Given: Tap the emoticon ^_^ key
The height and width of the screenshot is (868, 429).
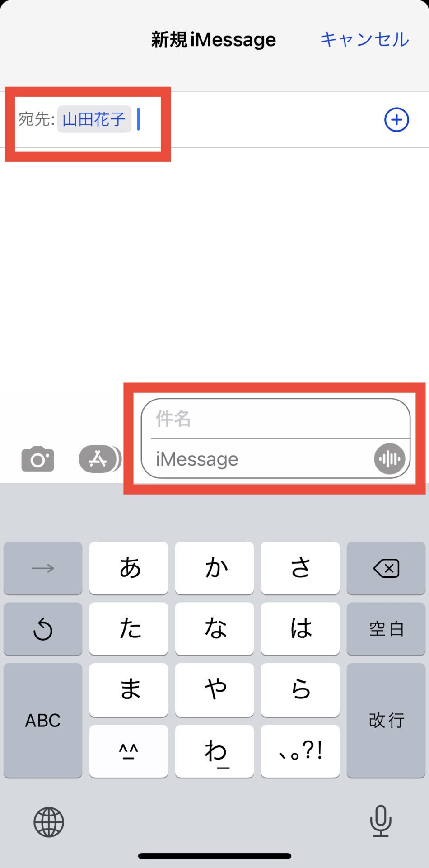Looking at the screenshot, I should tap(129, 751).
